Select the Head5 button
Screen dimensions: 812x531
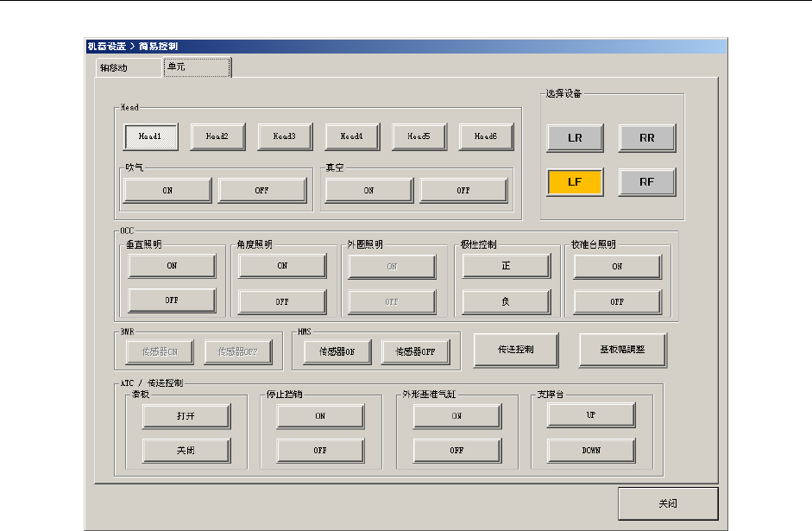419,136
